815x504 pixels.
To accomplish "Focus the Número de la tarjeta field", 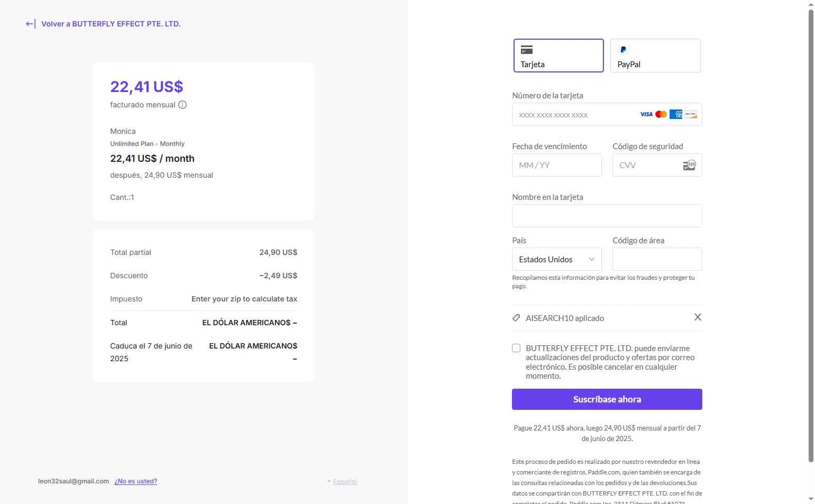I will tap(607, 114).
